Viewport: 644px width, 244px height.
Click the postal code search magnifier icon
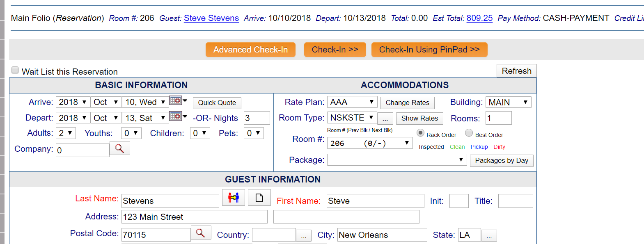pyautogui.click(x=201, y=233)
